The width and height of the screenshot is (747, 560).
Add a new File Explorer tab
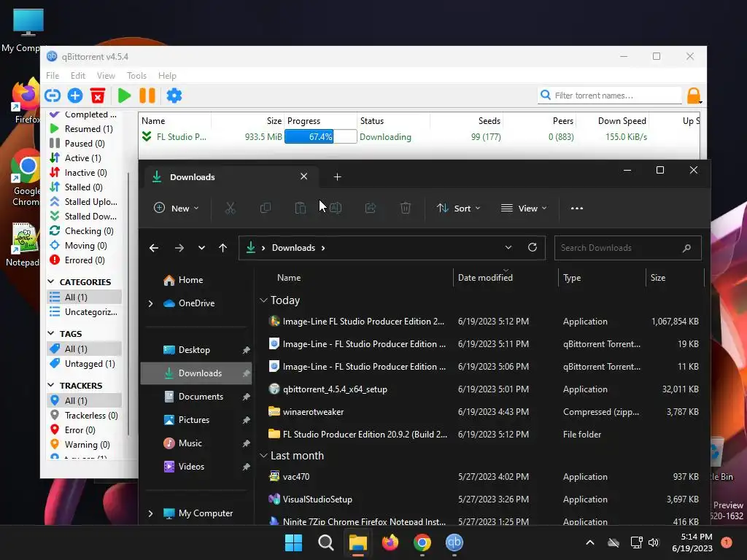click(x=337, y=177)
